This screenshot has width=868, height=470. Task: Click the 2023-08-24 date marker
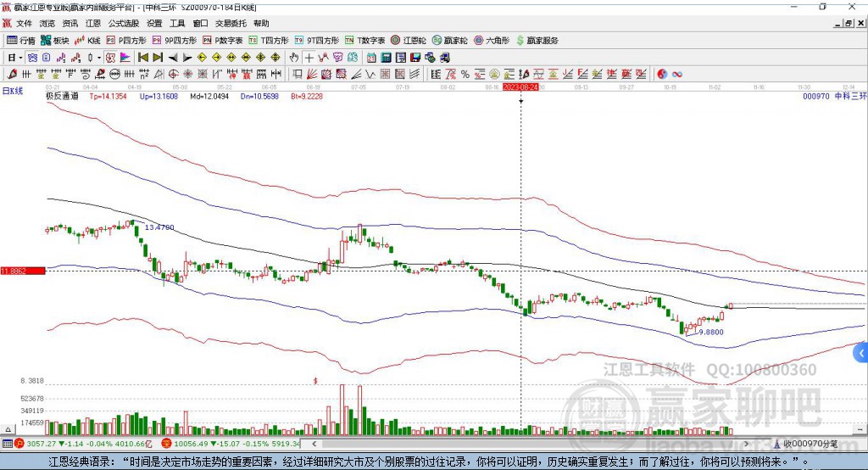[521, 87]
